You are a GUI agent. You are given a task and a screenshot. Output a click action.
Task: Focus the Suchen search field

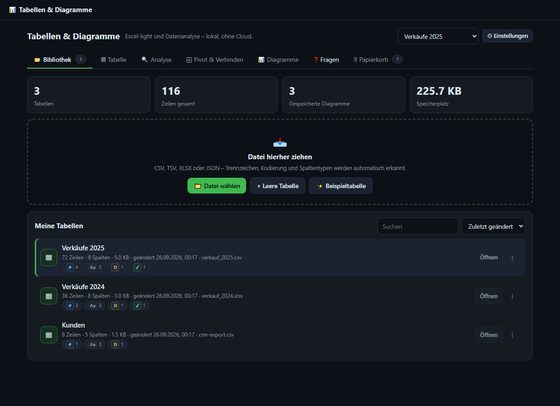[x=418, y=226]
